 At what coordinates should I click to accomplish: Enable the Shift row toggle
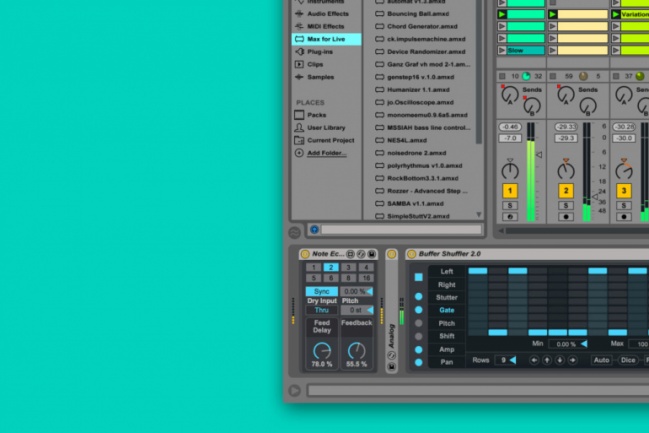coord(418,336)
